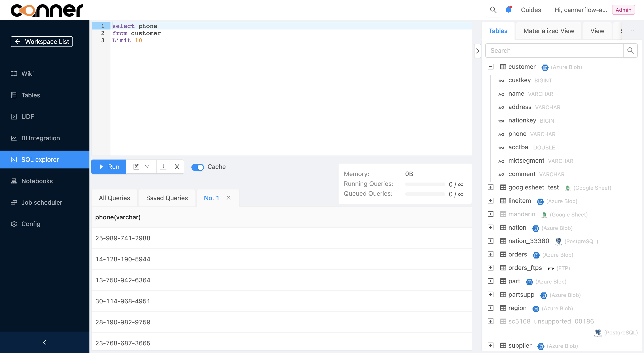The image size is (644, 353).
Task: Switch to the Tables tab in the right panel
Action: point(498,31)
